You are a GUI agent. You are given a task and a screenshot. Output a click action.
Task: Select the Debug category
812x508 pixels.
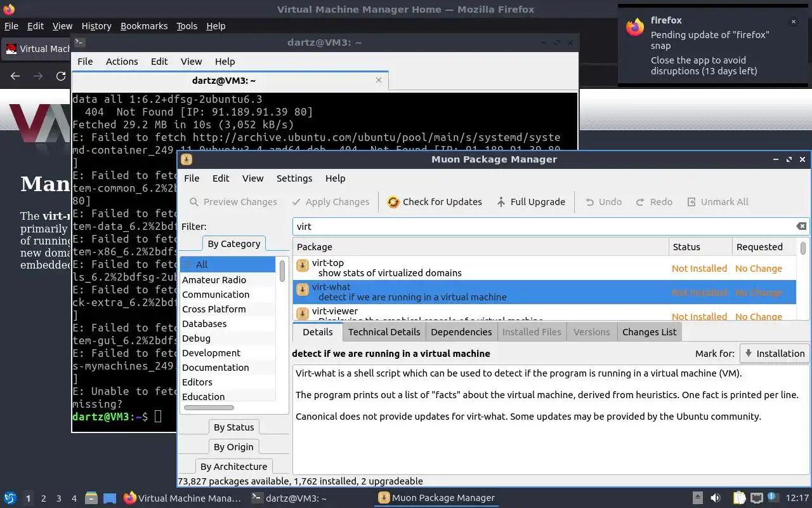(228, 338)
